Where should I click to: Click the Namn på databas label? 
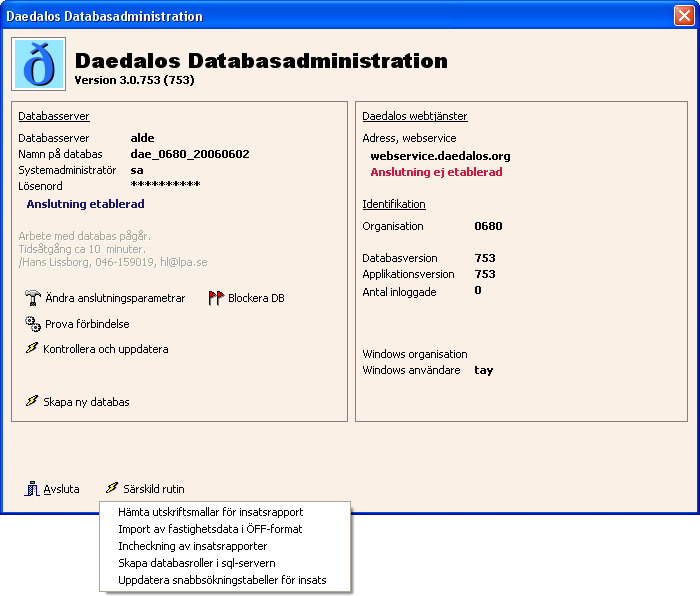point(60,154)
